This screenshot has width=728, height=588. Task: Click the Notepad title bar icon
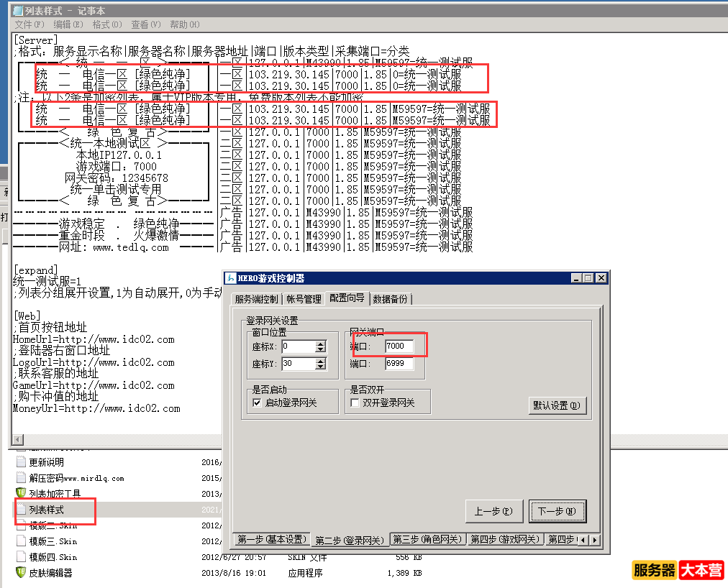[18, 10]
